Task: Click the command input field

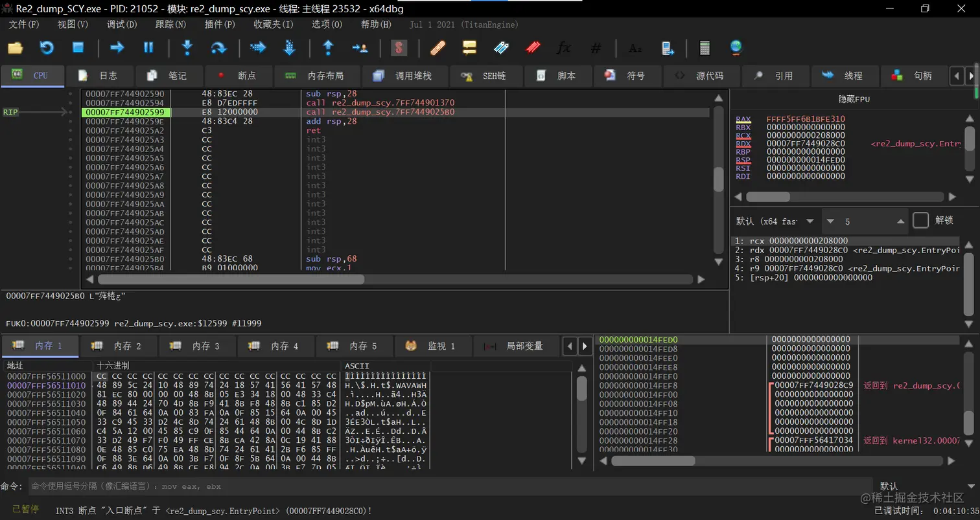Action: point(450,486)
